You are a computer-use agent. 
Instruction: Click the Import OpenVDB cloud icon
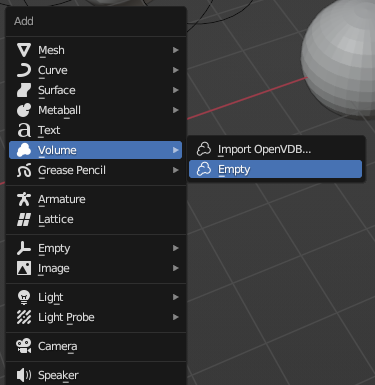pos(204,149)
